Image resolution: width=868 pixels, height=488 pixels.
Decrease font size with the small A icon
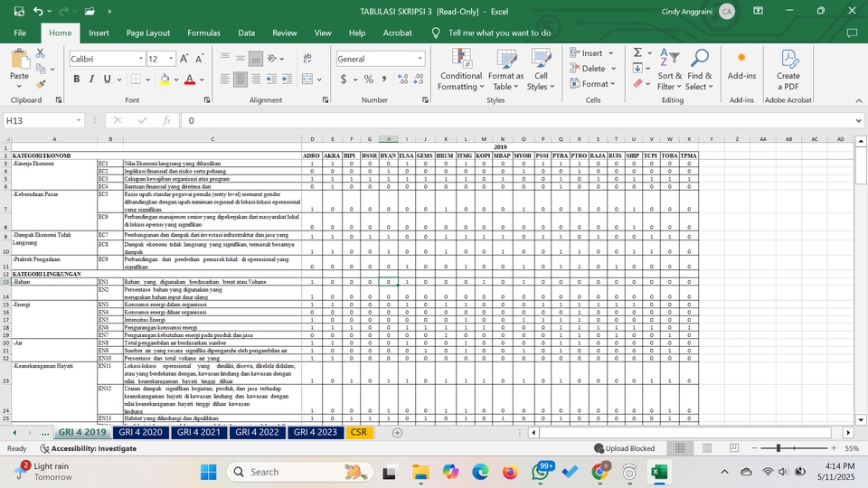pyautogui.click(x=199, y=59)
